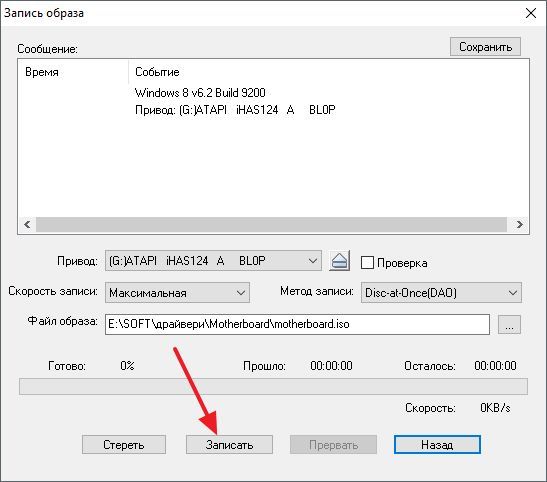Open the Привод drive dropdown

pyautogui.click(x=213, y=261)
